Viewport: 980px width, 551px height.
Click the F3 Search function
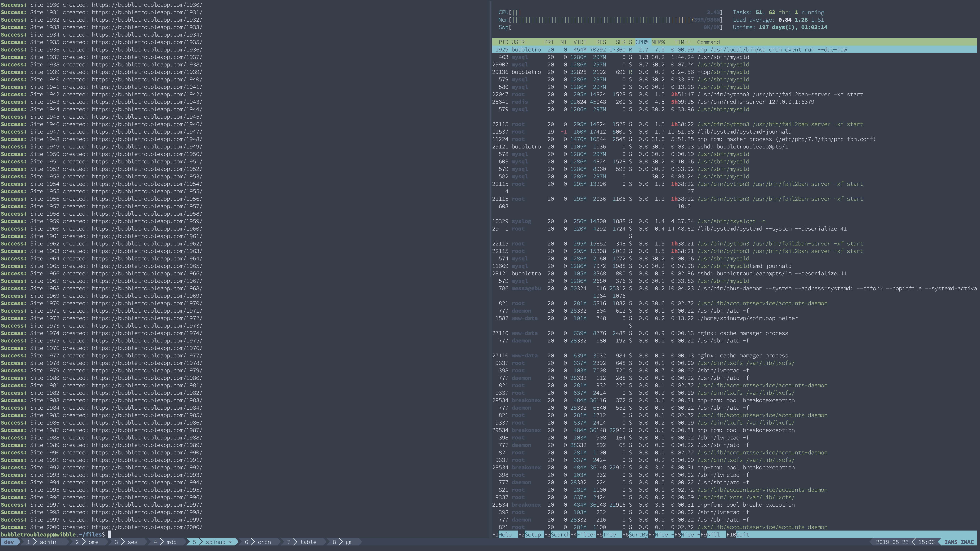[557, 534]
